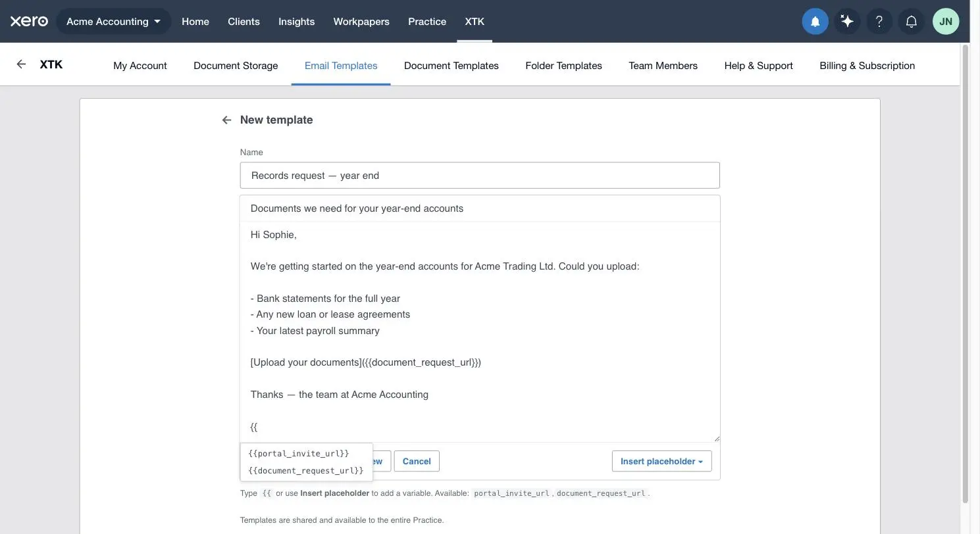Click the text area resize handle

(x=716, y=438)
